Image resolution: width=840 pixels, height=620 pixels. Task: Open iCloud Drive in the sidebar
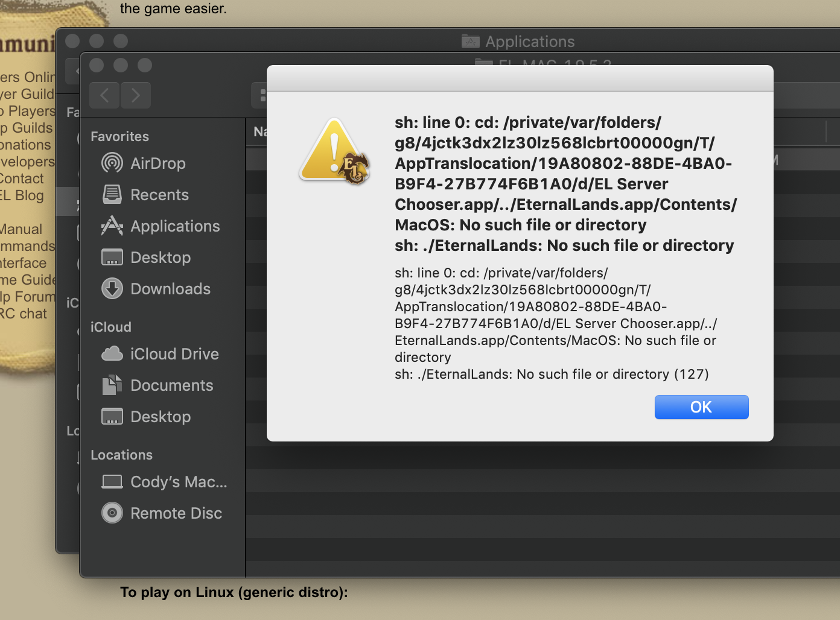[160, 354]
